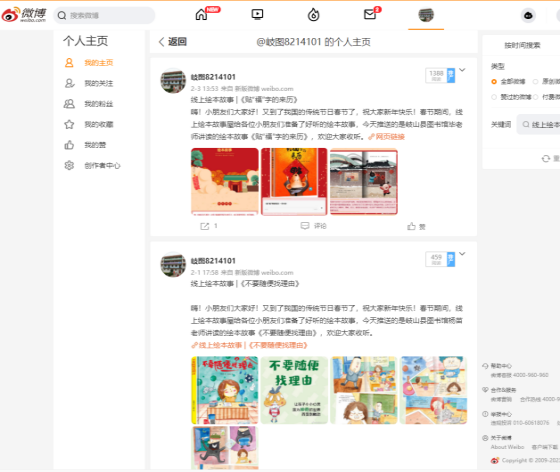Open the 举报中心 footer link
This screenshot has height=472, width=560.
pyautogui.click(x=501, y=414)
